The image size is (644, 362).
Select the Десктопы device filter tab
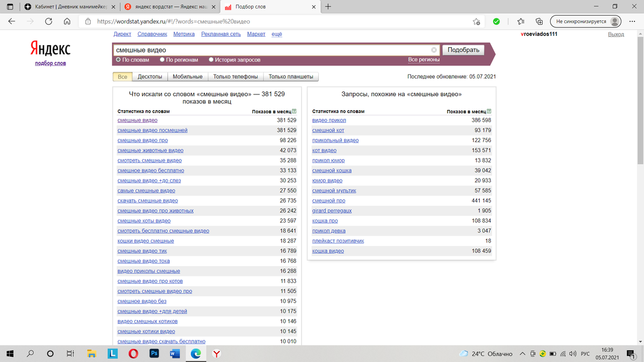(x=150, y=77)
